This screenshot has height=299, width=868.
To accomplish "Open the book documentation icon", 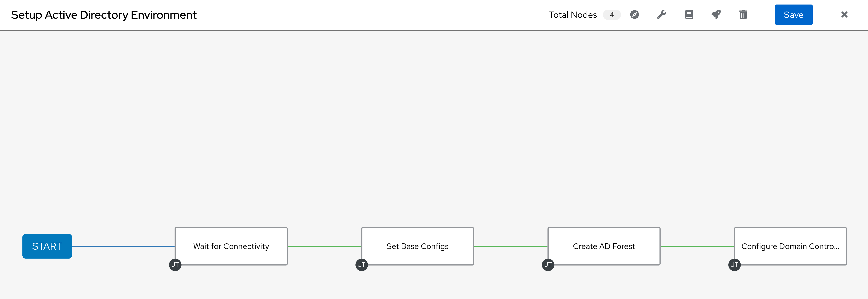I will pos(689,15).
